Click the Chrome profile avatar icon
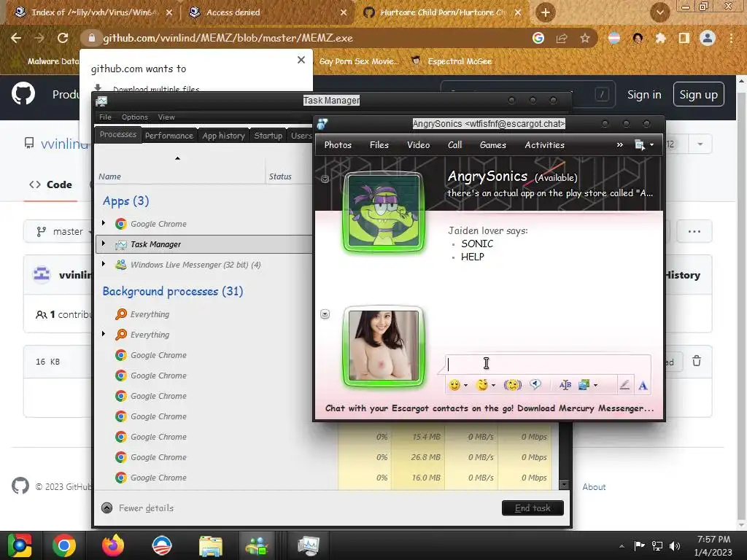The image size is (747, 560). (708, 38)
